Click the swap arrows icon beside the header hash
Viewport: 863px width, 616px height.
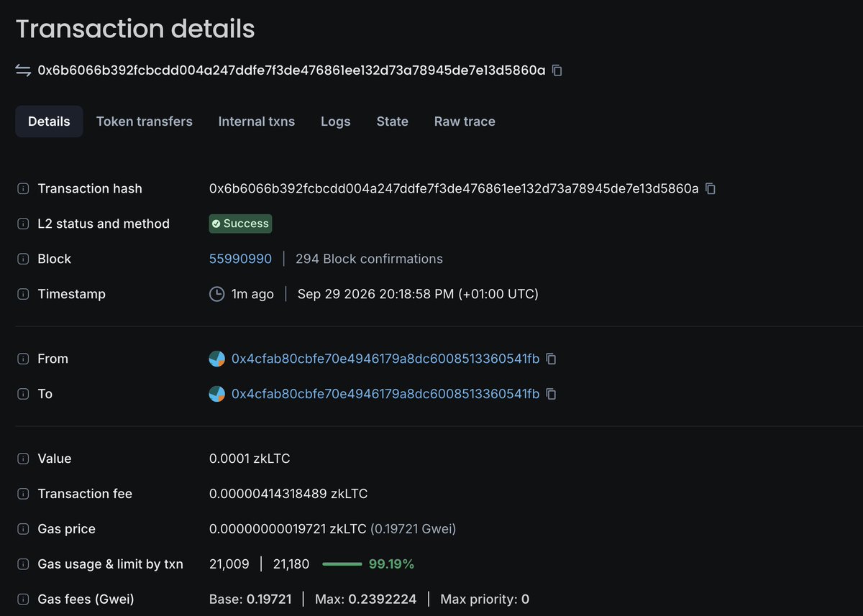[x=23, y=70]
